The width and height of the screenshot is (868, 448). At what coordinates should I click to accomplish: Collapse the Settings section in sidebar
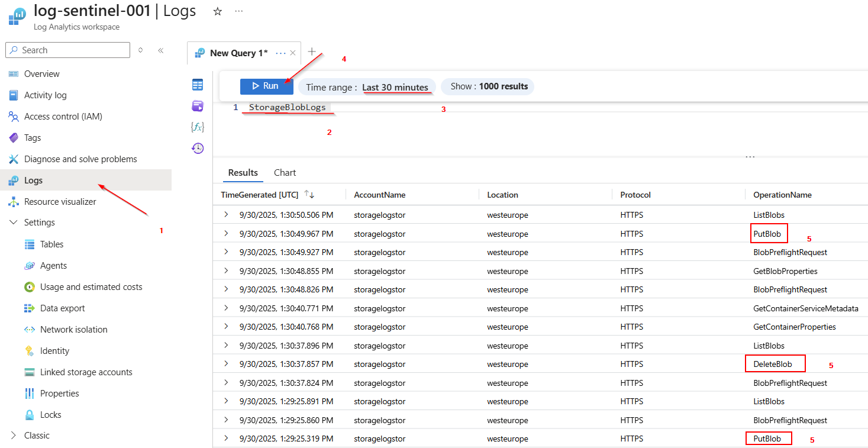[x=14, y=223]
